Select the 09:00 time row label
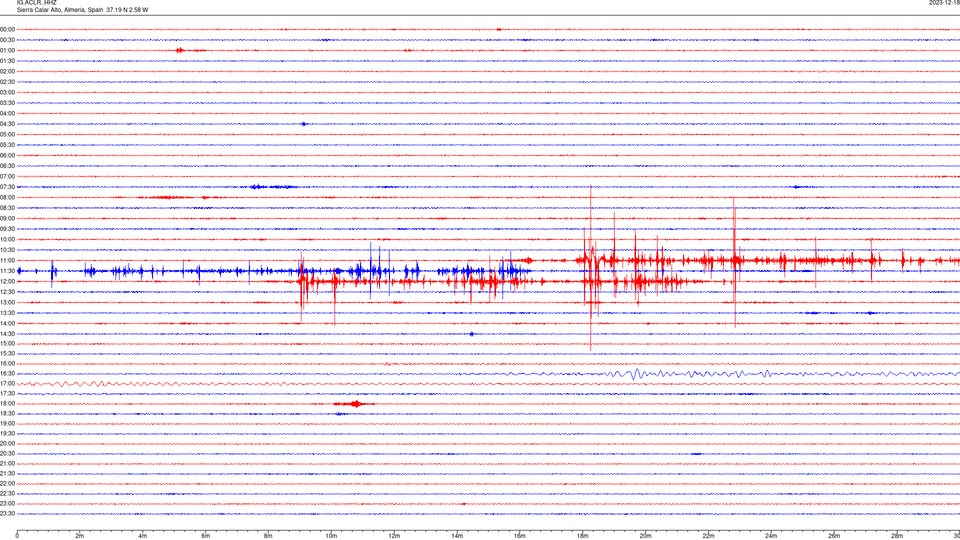This screenshot has height=540, width=960. [7, 218]
